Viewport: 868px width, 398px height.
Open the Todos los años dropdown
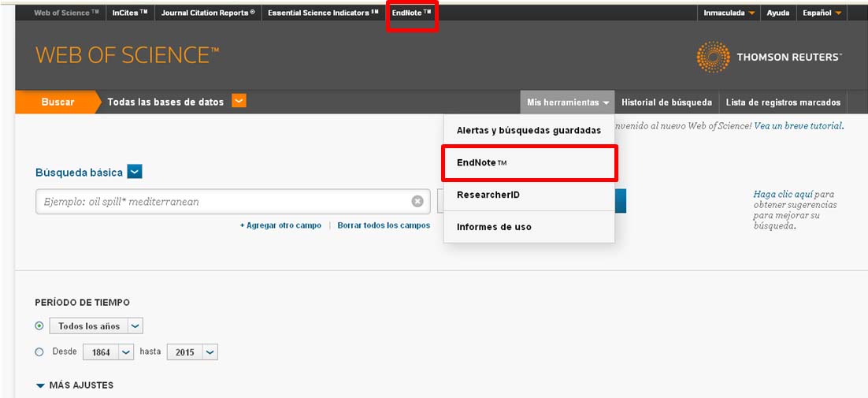[x=96, y=326]
